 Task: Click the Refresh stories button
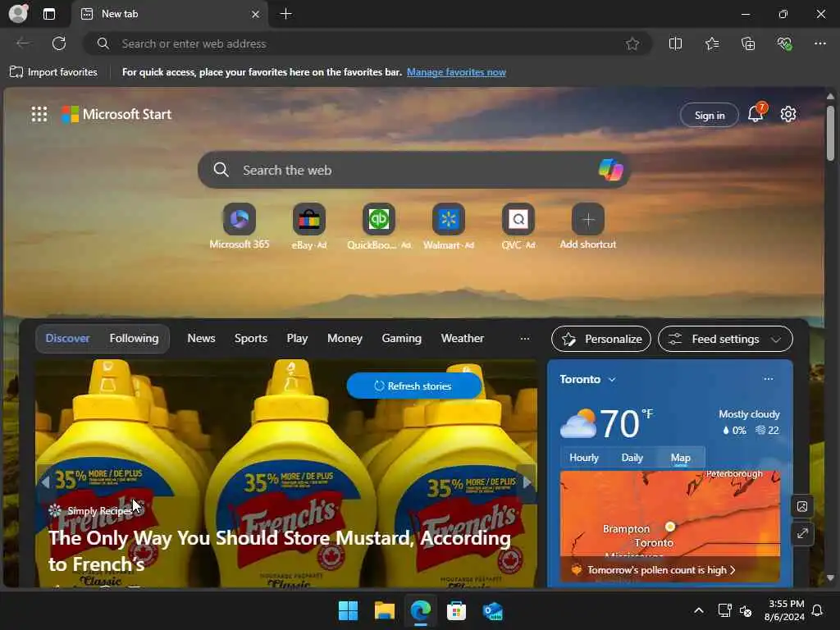[413, 386]
